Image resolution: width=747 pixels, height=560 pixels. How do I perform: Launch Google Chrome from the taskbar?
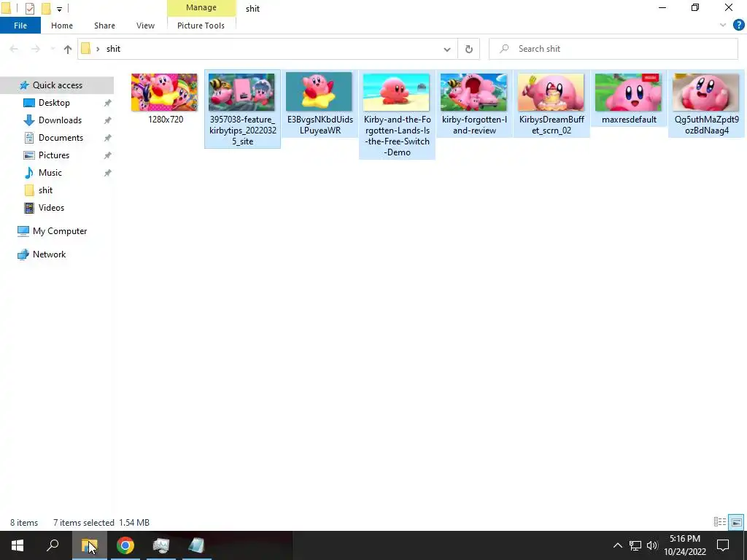[x=125, y=545]
